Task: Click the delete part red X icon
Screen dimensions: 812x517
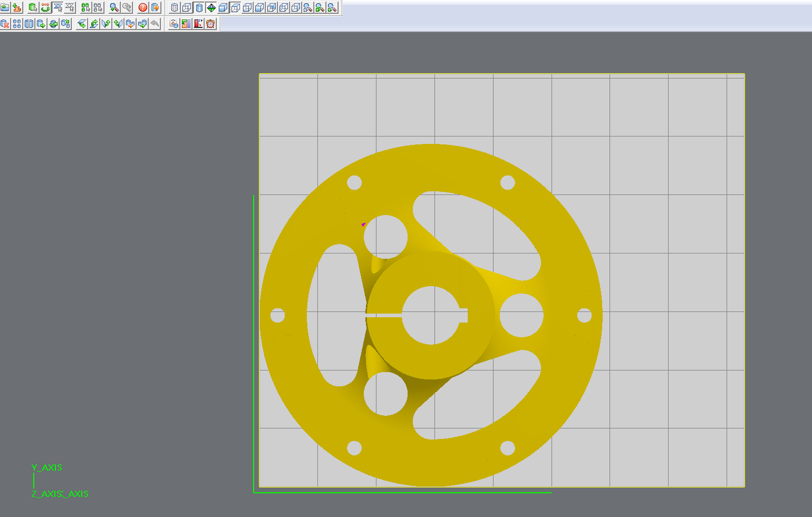Action: [5, 24]
